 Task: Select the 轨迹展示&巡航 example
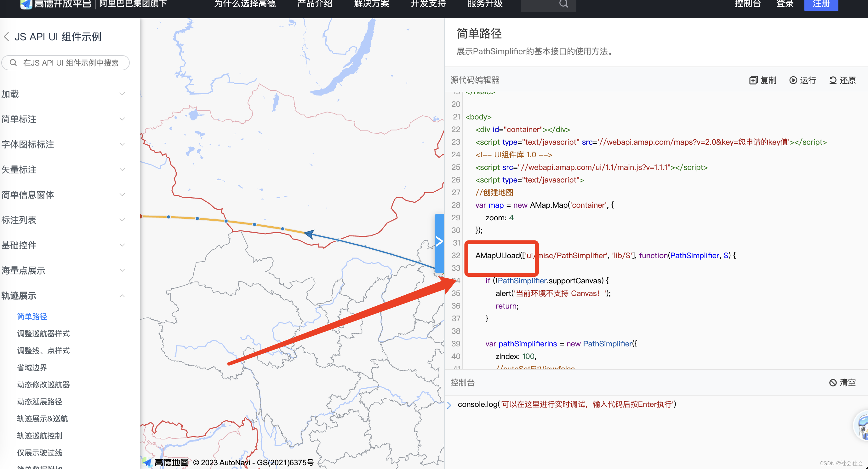tap(42, 419)
